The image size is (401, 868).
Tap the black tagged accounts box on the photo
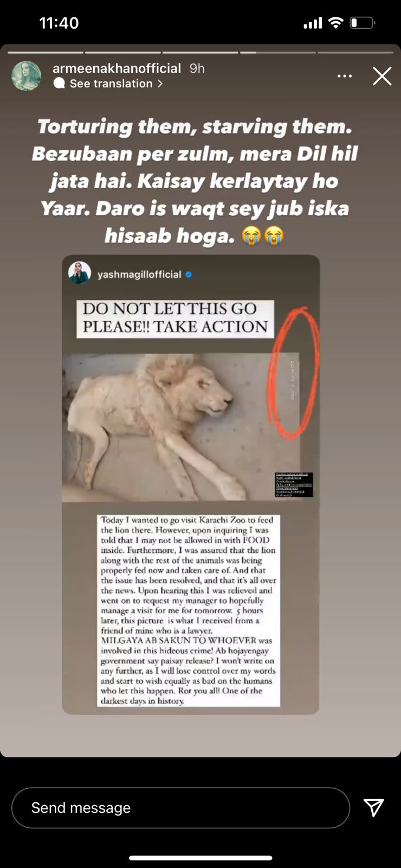[294, 484]
